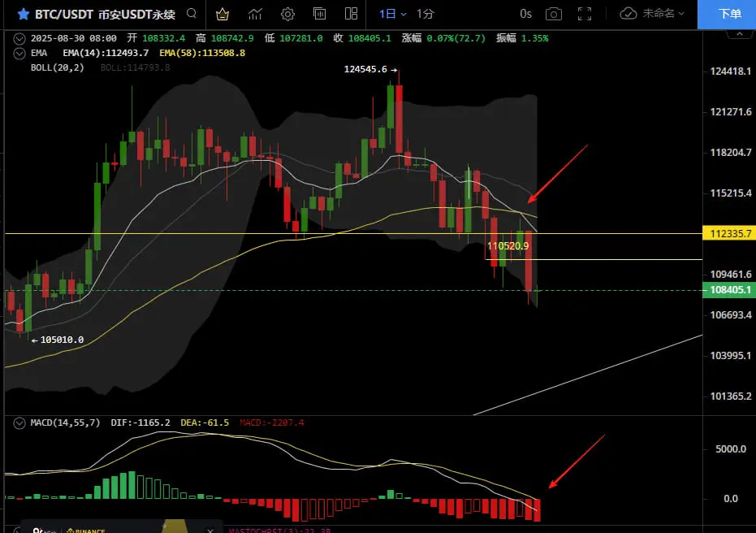Click EMA(58):113508.8 label
This screenshot has height=533, width=756.
click(x=202, y=53)
